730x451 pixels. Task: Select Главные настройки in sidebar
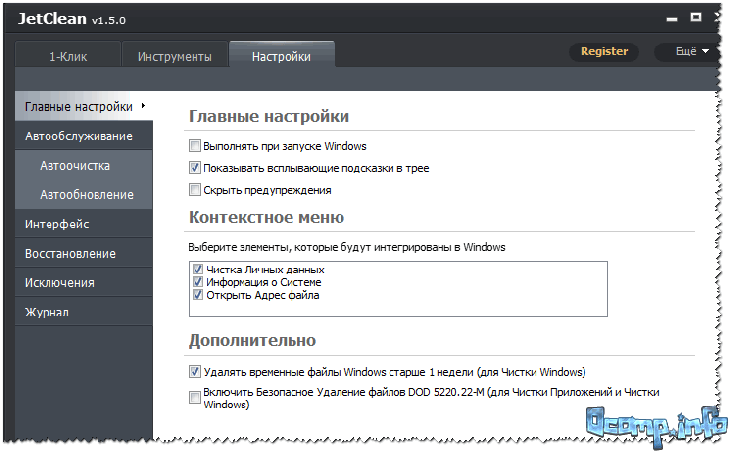pyautogui.click(x=84, y=107)
